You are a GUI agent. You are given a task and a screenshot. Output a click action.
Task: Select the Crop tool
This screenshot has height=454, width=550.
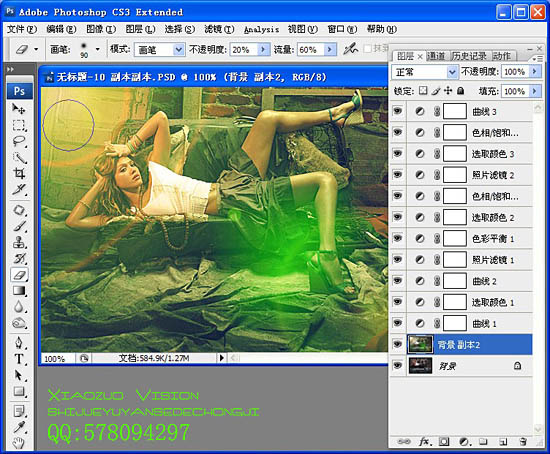pos(19,173)
